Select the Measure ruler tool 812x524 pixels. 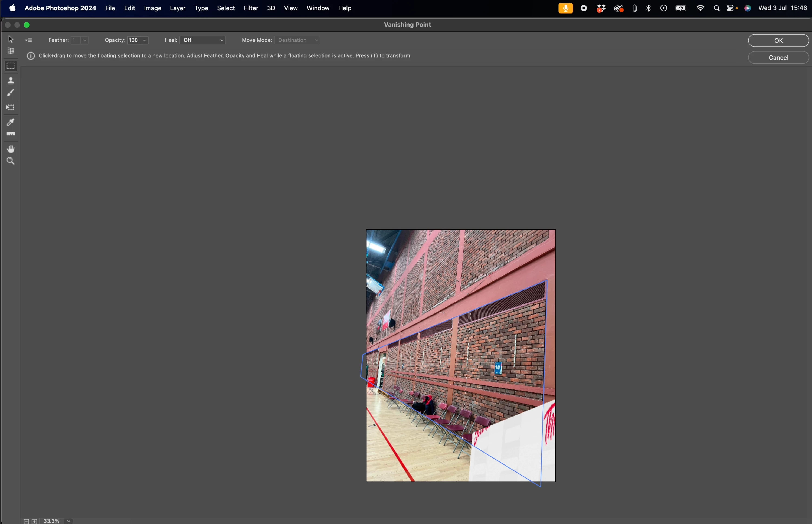(x=11, y=134)
